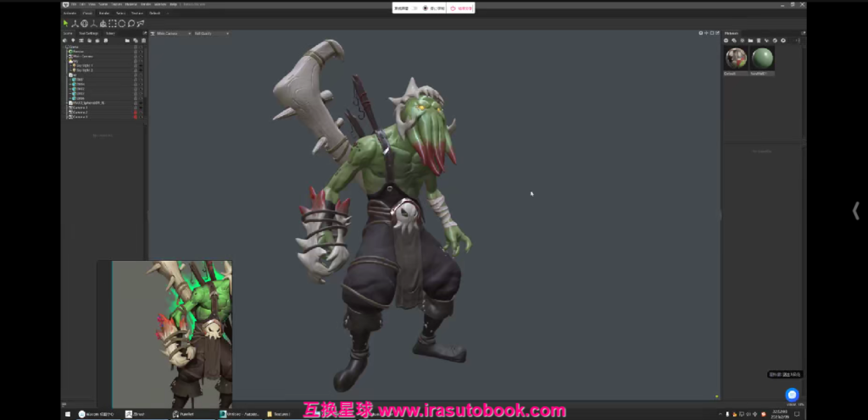Toggle system sound recording switch
The height and width of the screenshot is (420, 868).
[415, 8]
